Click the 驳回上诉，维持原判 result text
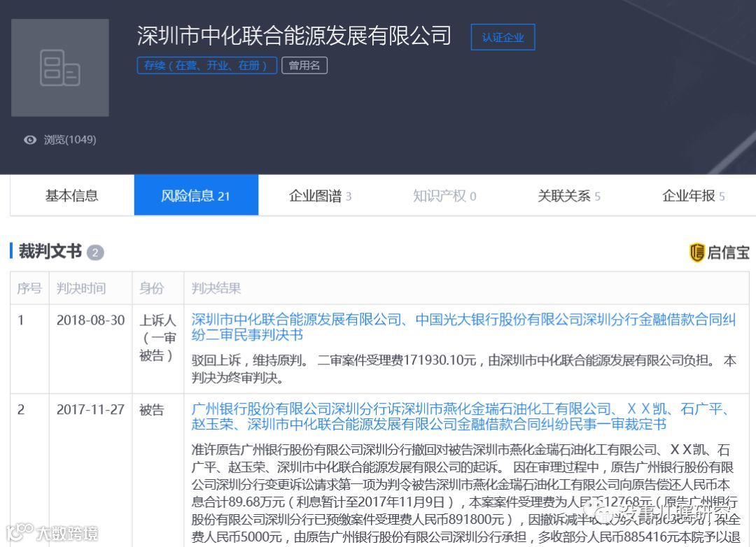This screenshot has width=756, height=547. click(x=463, y=369)
